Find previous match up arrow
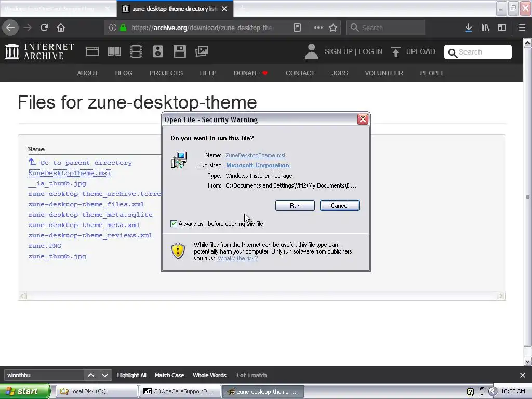532x399 pixels. [x=90, y=375]
